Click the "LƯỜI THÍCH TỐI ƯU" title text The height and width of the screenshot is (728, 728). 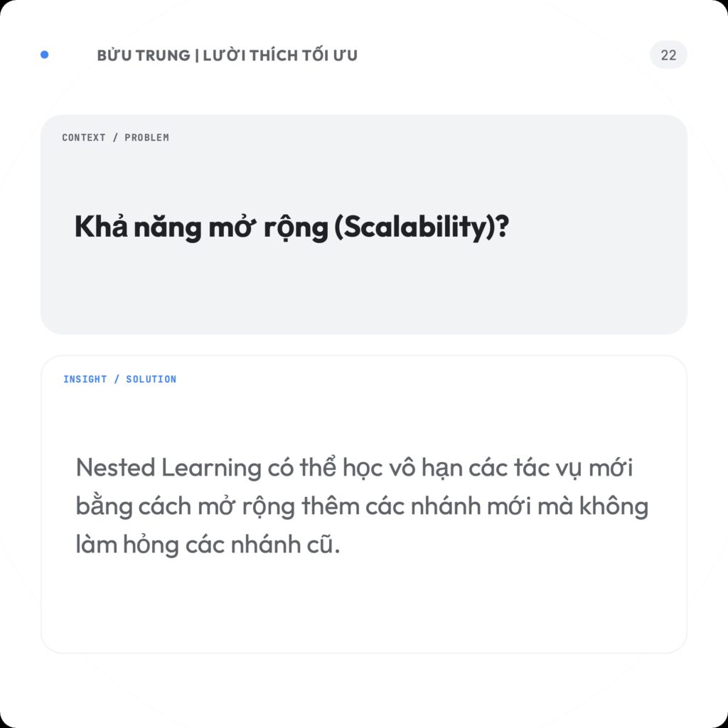click(280, 55)
